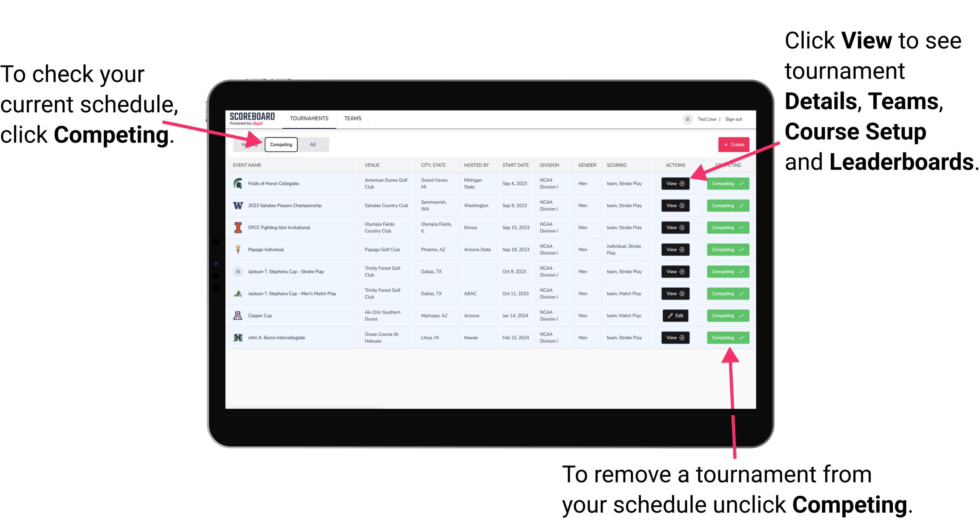Select the All tournaments tab
This screenshot has height=527, width=980.
click(311, 144)
